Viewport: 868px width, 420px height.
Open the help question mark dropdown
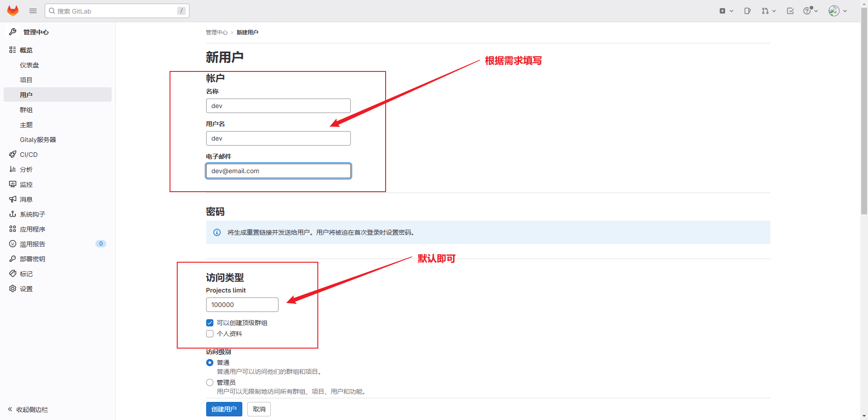pos(811,11)
